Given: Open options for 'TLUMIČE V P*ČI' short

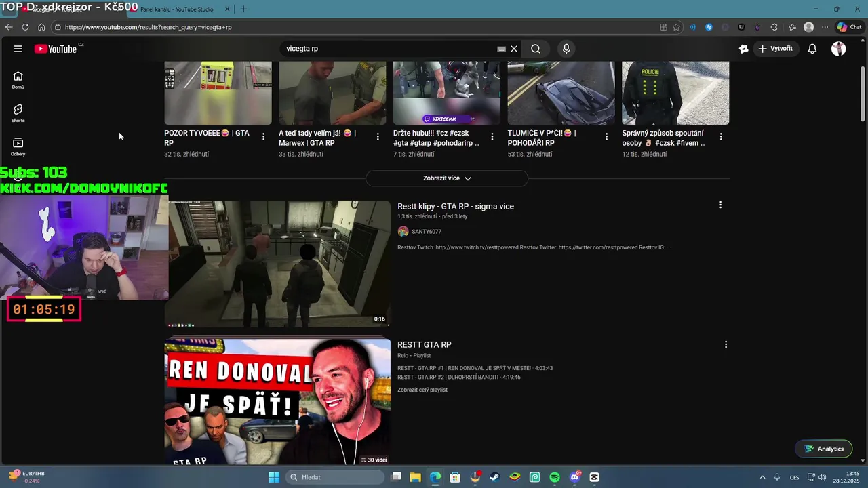Looking at the screenshot, I should (607, 137).
